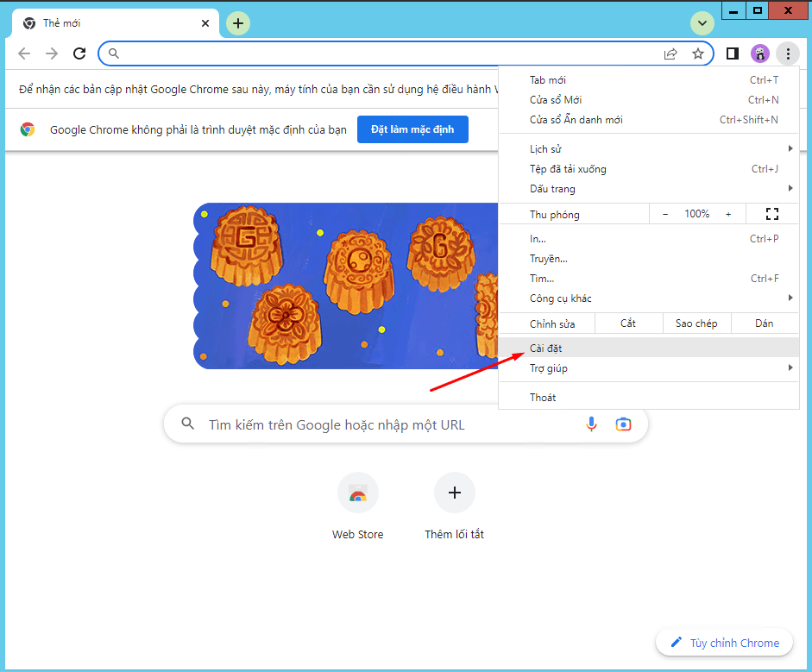Click the '100%' zoom level value
812x672 pixels.
point(696,214)
